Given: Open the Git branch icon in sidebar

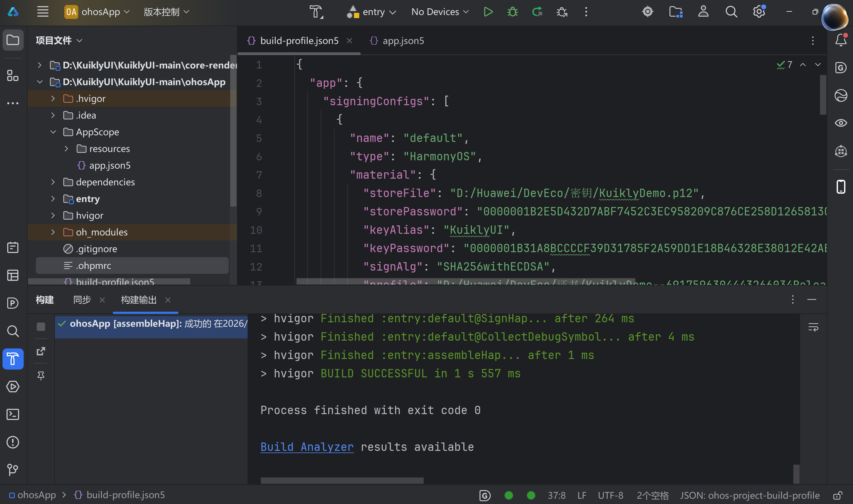Looking at the screenshot, I should 13,470.
